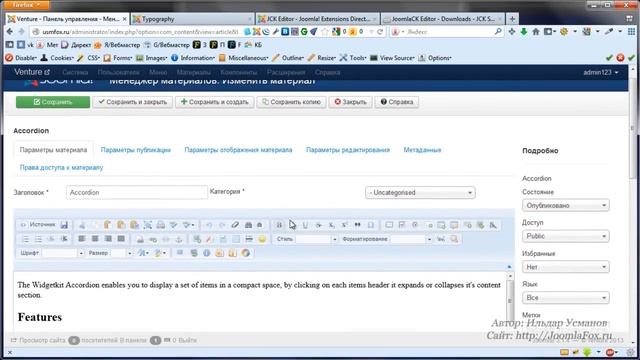Insert a bulleted list
This screenshot has height=360, width=640.
pyautogui.click(x=38, y=239)
